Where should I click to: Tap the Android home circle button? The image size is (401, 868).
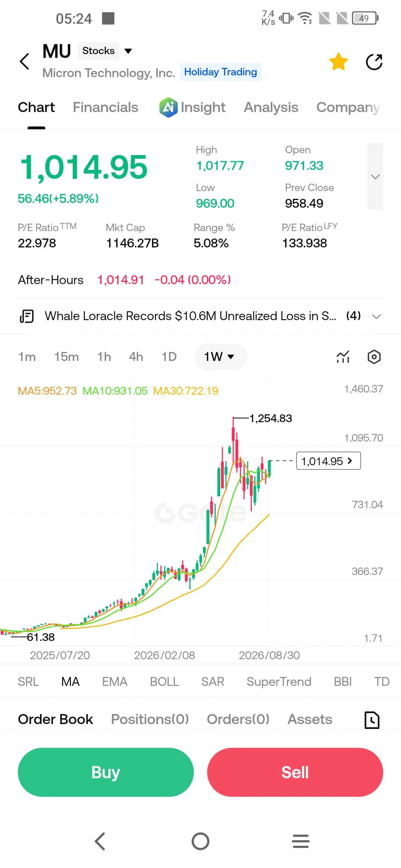pos(200,841)
